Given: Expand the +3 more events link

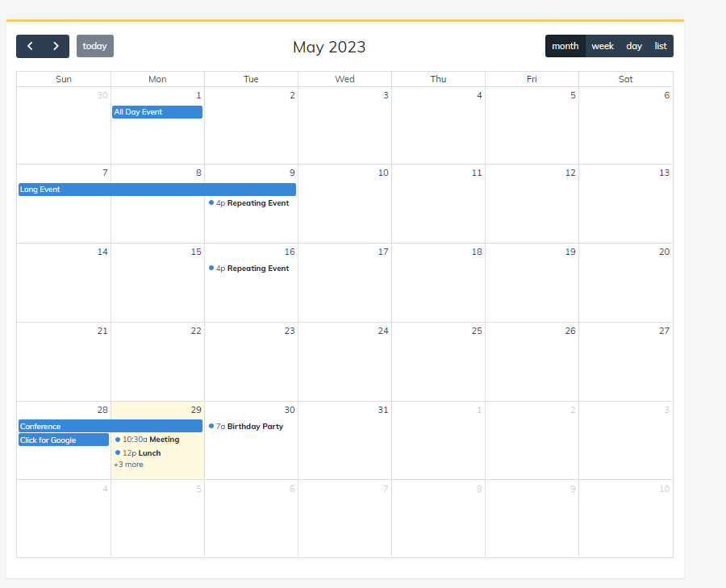Looking at the screenshot, I should click(x=128, y=465).
